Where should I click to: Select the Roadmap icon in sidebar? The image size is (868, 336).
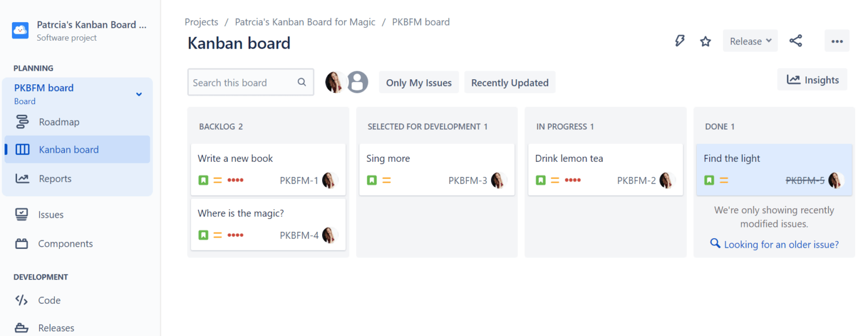pos(23,122)
